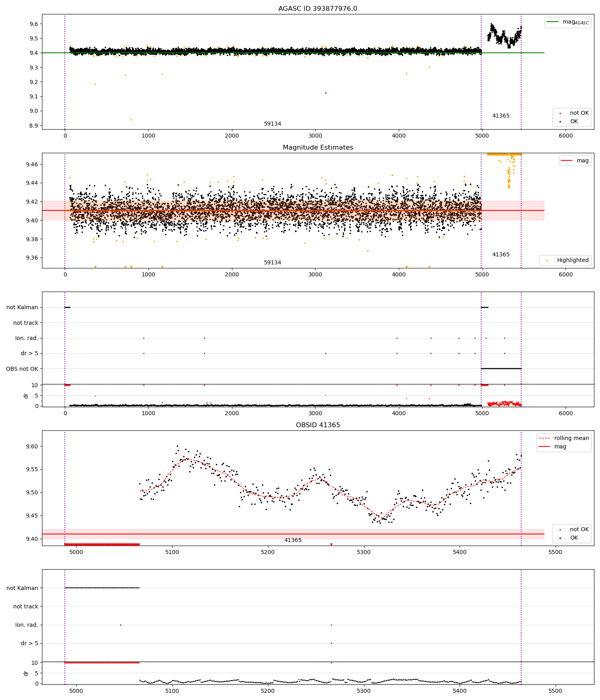Viewport: 600px width, 700px height.
Task: Click the 'Highlighted' legend entry
Action: (x=565, y=260)
